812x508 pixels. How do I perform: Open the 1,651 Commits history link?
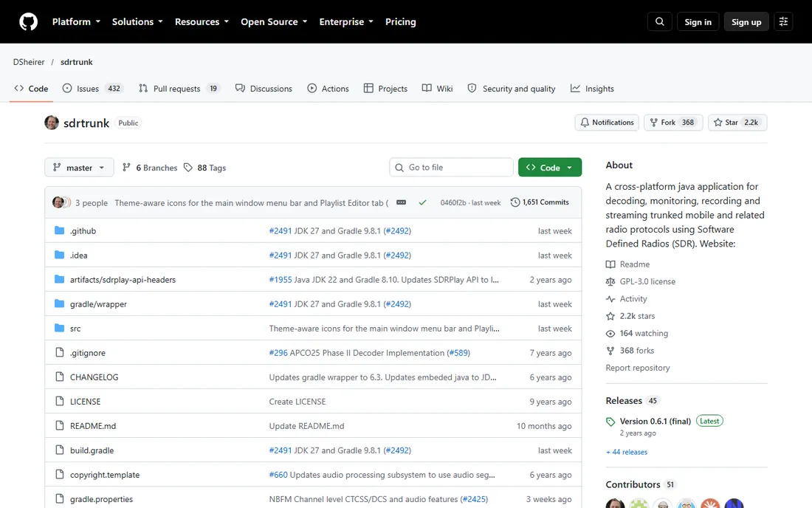point(540,202)
